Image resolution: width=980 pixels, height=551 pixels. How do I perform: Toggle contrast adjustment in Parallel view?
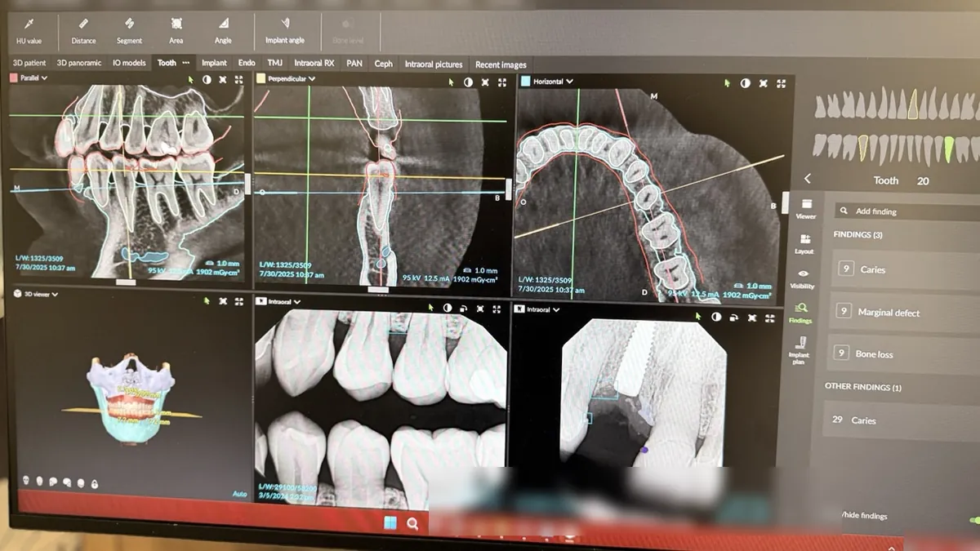coord(207,80)
